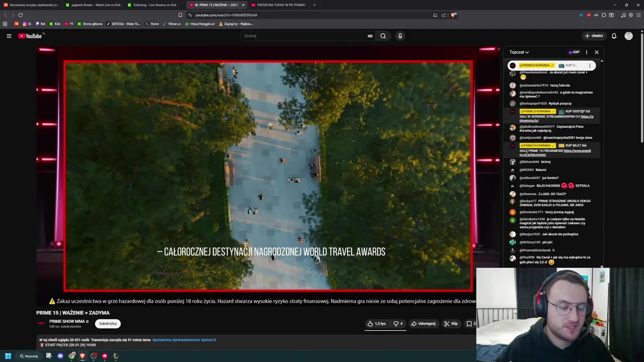Click the YouTube search magnifier button

(x=383, y=36)
